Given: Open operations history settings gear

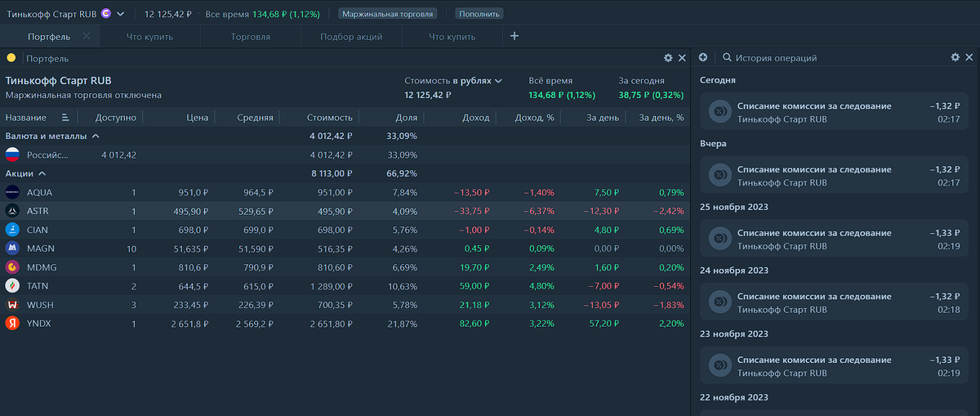Looking at the screenshot, I should [955, 58].
